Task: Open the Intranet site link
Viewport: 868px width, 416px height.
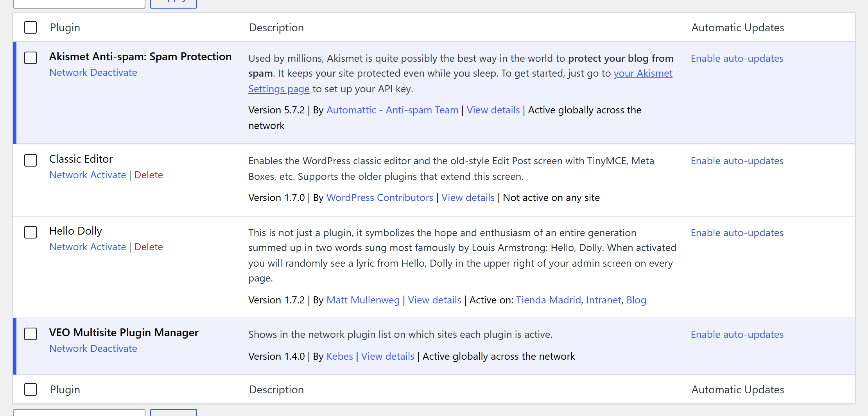Action: [604, 300]
